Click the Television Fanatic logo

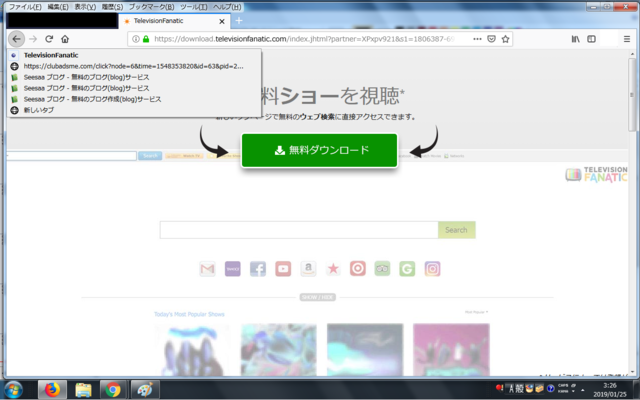click(x=597, y=174)
